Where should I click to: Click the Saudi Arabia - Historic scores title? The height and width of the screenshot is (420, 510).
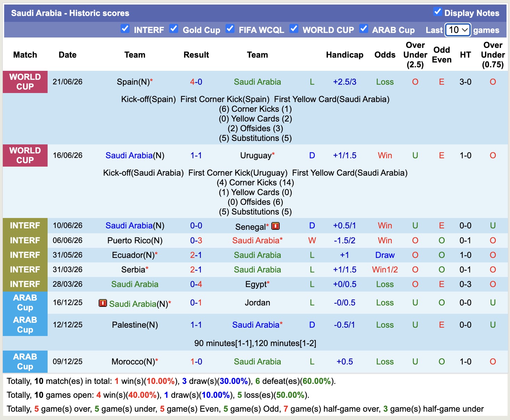click(70, 13)
